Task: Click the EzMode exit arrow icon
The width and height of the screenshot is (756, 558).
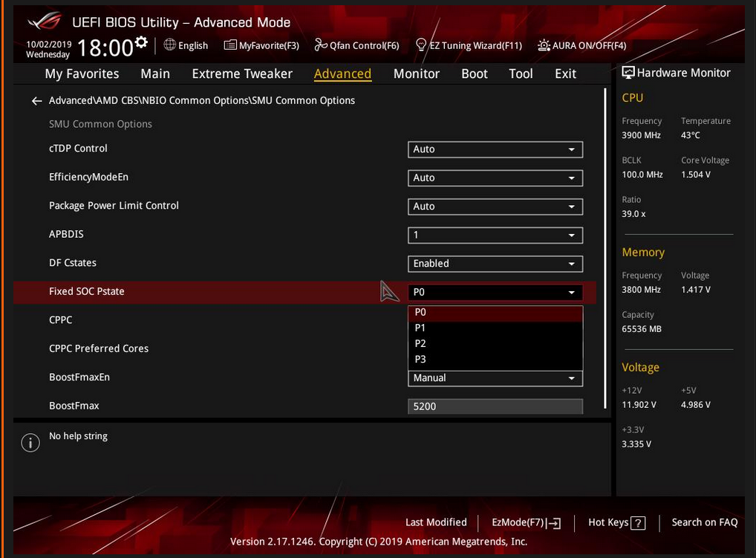Action: click(x=555, y=523)
